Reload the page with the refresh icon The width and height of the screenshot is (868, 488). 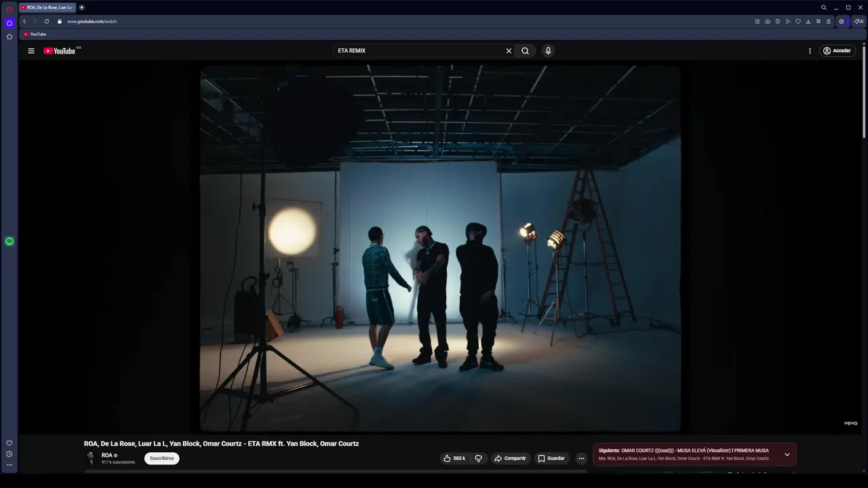point(47,21)
